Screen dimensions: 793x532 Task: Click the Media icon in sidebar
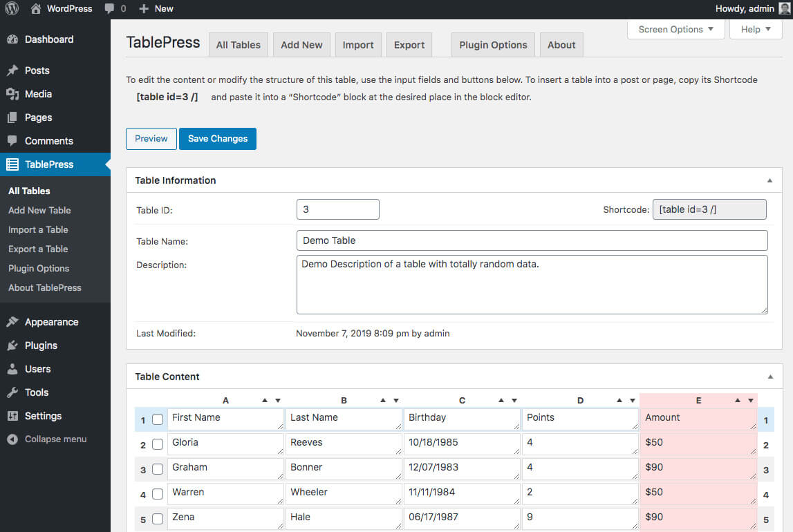(x=12, y=94)
